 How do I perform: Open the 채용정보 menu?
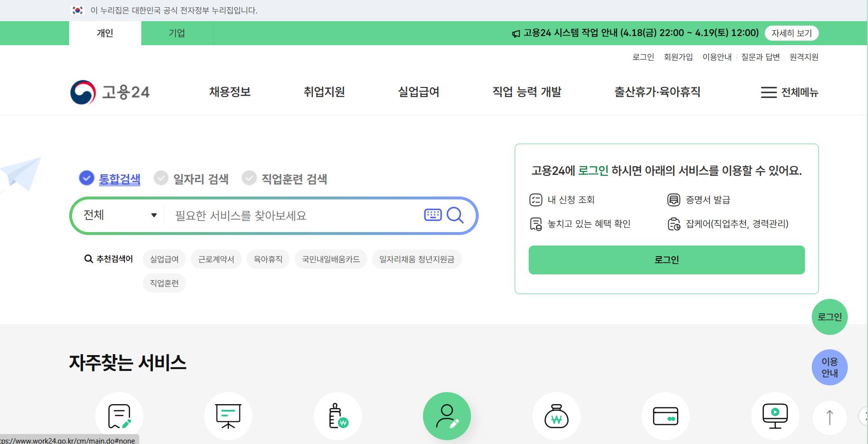[230, 92]
